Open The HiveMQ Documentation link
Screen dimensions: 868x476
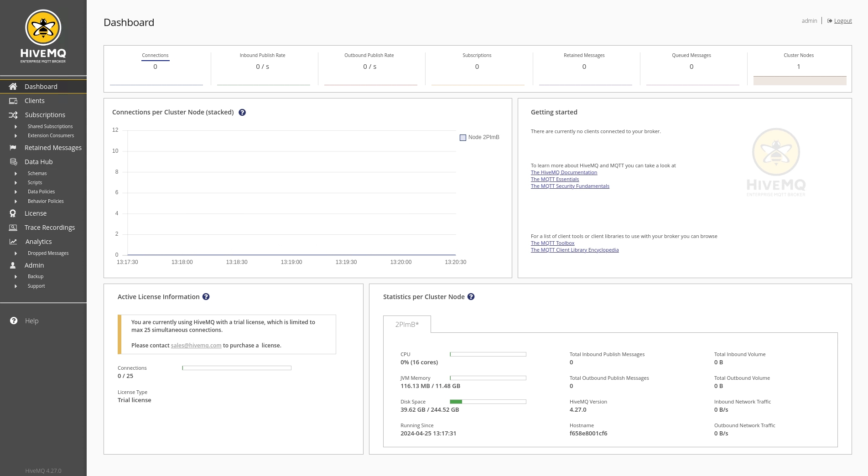pyautogui.click(x=564, y=172)
